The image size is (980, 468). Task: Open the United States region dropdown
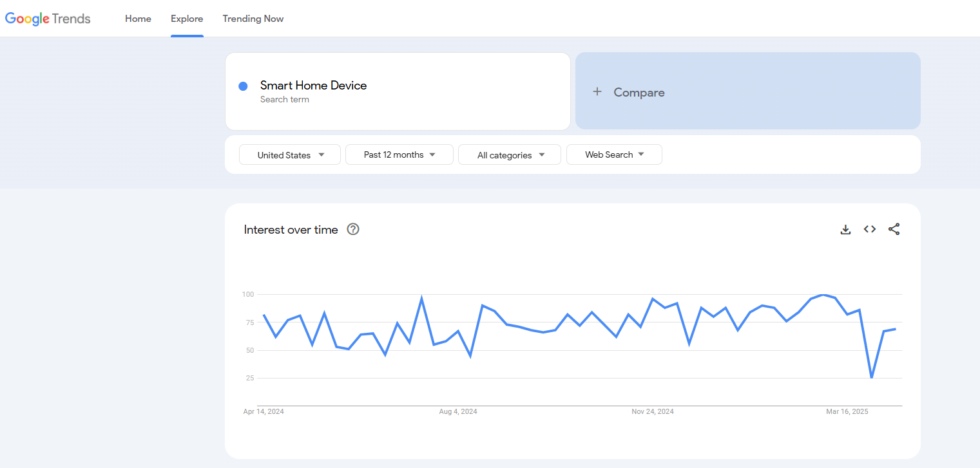(290, 154)
